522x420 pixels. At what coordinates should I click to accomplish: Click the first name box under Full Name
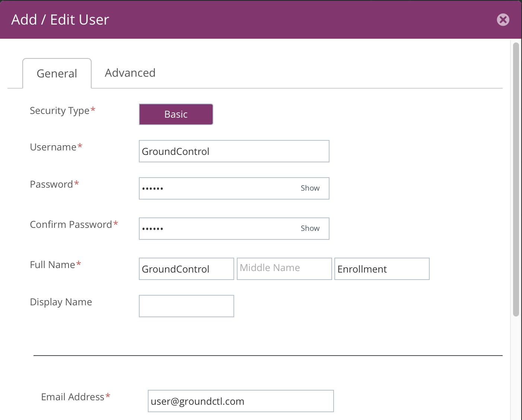(186, 269)
